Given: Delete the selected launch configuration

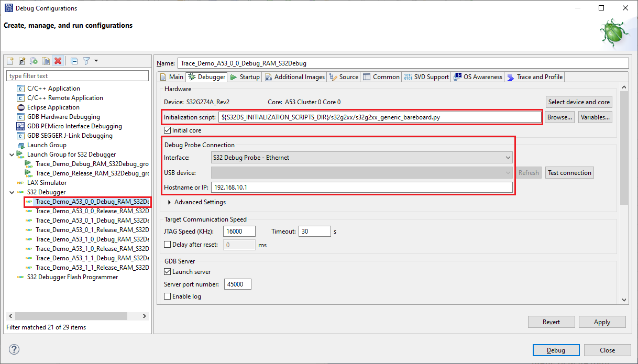Looking at the screenshot, I should (x=58, y=61).
